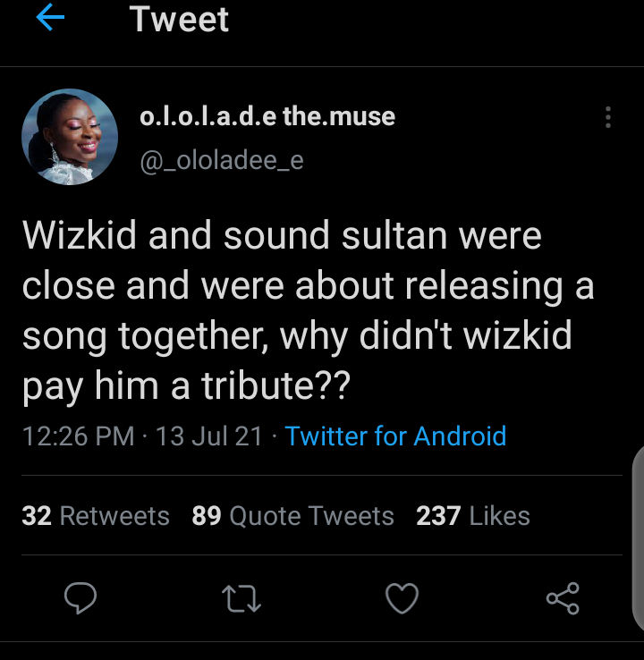Open the 89 Quote Tweets list

(292, 516)
